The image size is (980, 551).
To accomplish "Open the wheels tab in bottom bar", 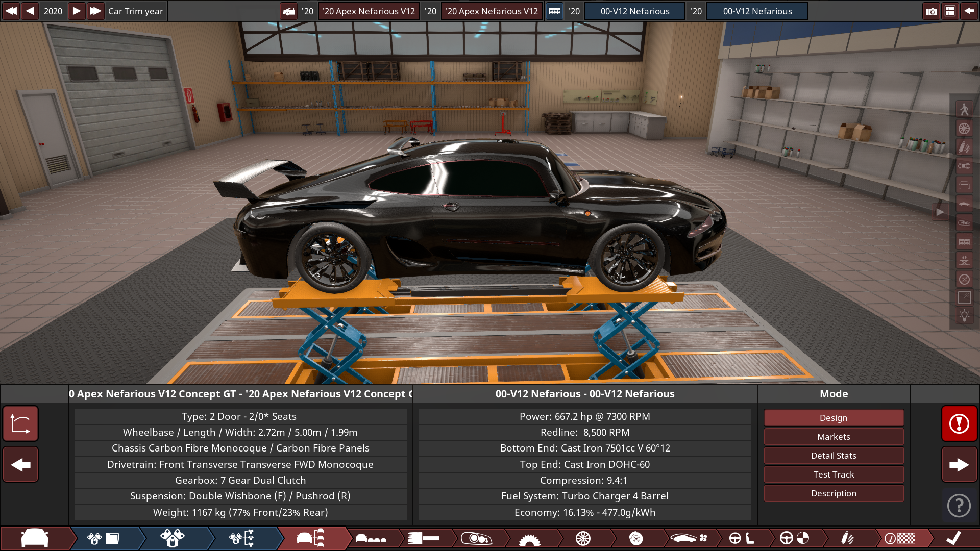I will point(583,538).
